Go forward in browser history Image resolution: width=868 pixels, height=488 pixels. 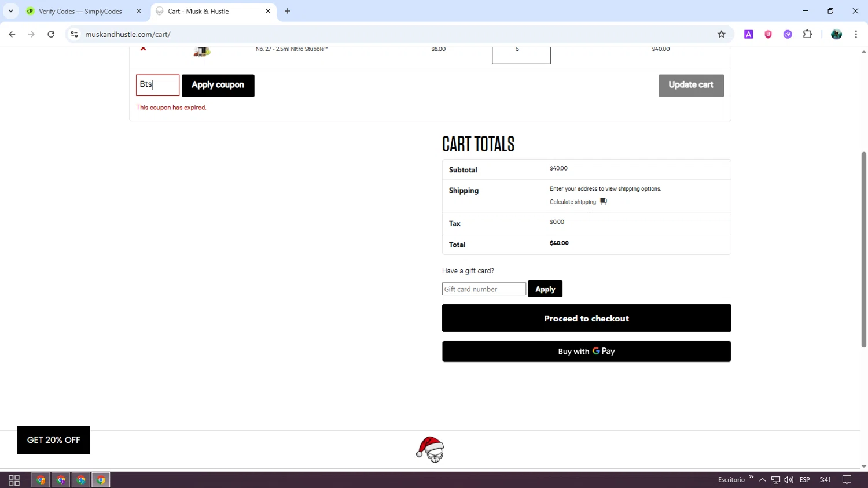point(31,34)
